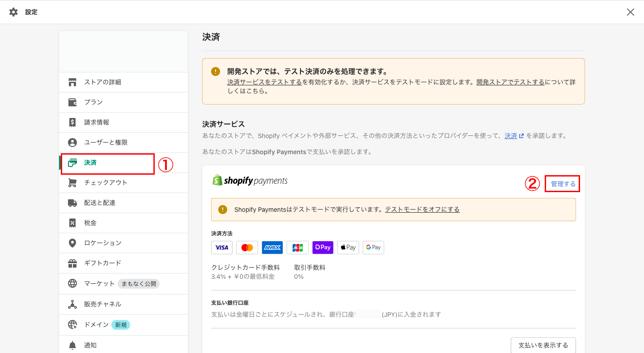Click the user icon beside ユーザーと権限
This screenshot has height=353, width=644.
pyautogui.click(x=72, y=143)
